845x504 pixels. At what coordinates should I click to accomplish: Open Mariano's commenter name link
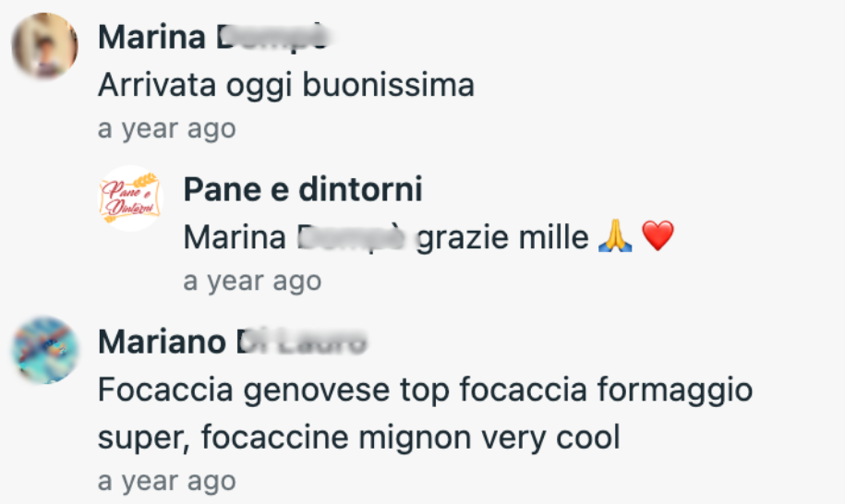(232, 342)
